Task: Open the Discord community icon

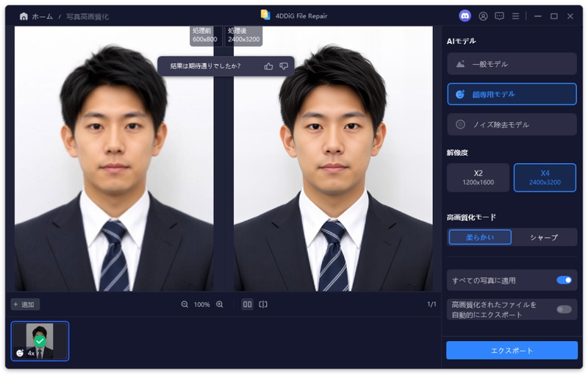Action: coord(465,16)
